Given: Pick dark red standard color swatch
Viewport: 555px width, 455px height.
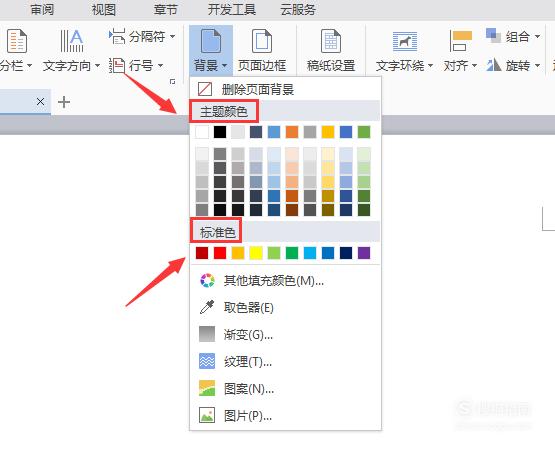Looking at the screenshot, I should pos(202,253).
